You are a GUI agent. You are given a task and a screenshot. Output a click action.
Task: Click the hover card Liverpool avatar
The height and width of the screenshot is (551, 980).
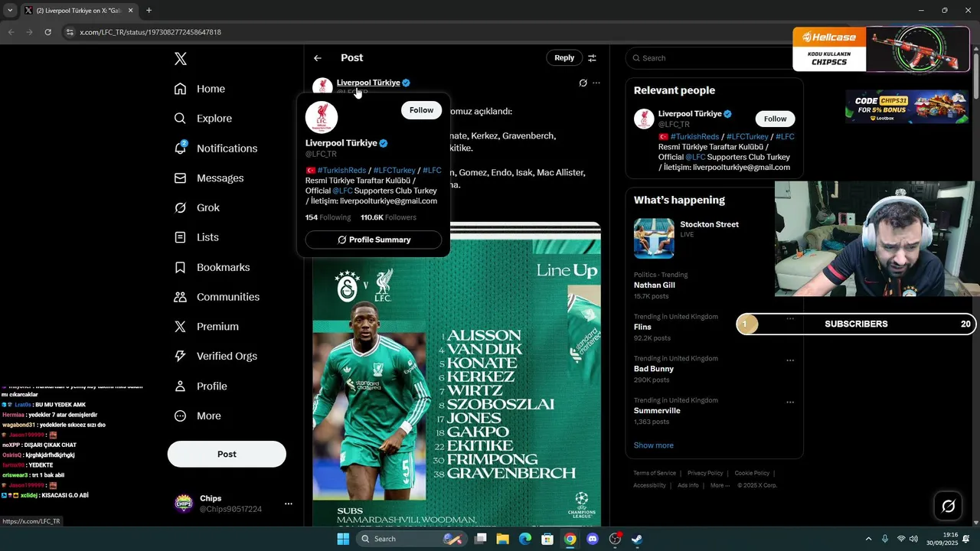(x=322, y=117)
